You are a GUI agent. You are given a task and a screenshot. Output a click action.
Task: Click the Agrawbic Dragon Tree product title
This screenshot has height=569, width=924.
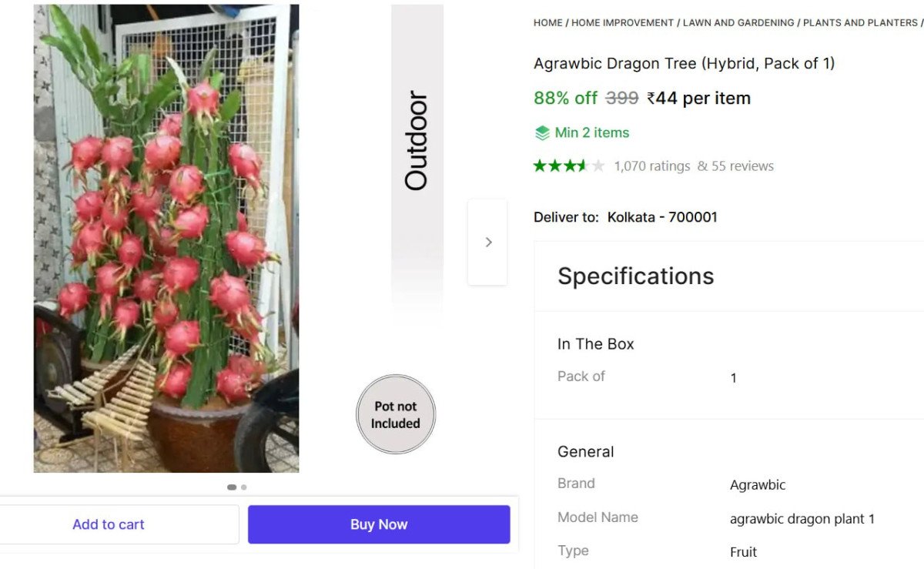coord(684,64)
